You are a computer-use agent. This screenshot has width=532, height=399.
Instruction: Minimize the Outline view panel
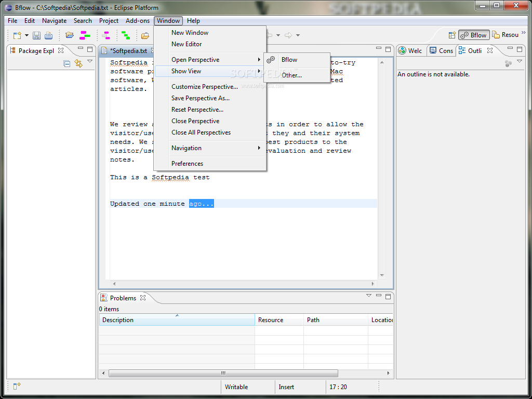click(x=510, y=48)
